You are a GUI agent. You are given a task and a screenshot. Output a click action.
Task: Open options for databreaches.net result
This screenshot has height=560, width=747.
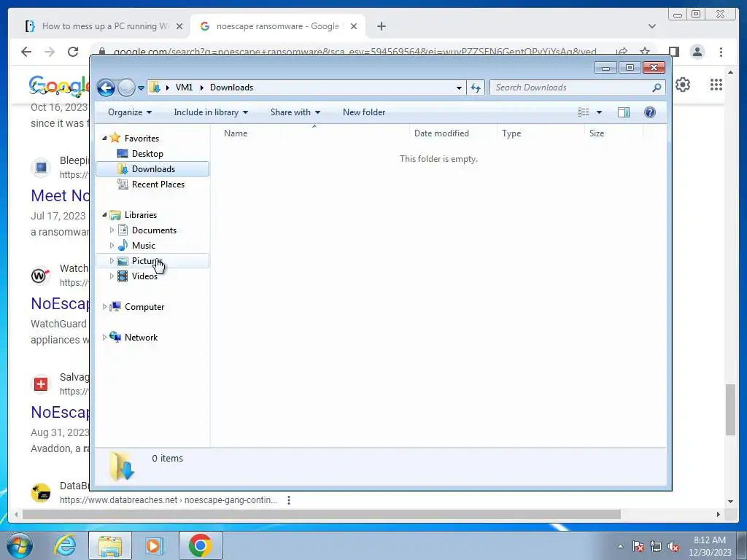pos(289,500)
